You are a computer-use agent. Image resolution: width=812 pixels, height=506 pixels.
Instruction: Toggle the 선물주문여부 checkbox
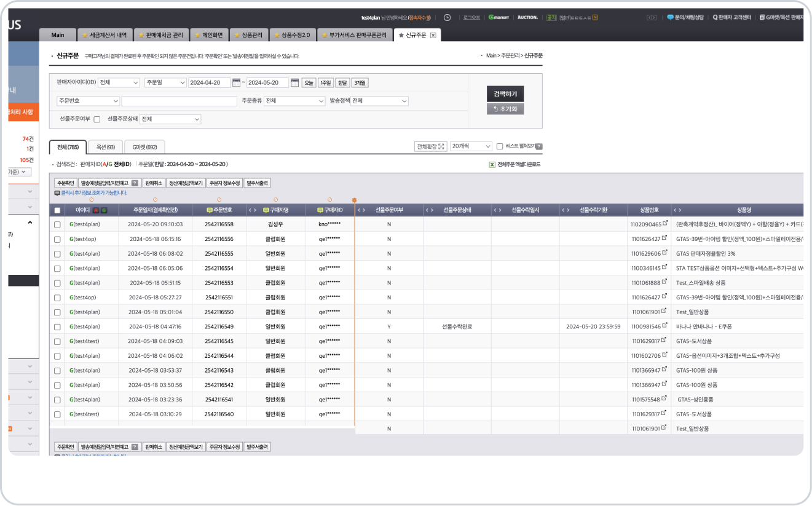(97, 119)
